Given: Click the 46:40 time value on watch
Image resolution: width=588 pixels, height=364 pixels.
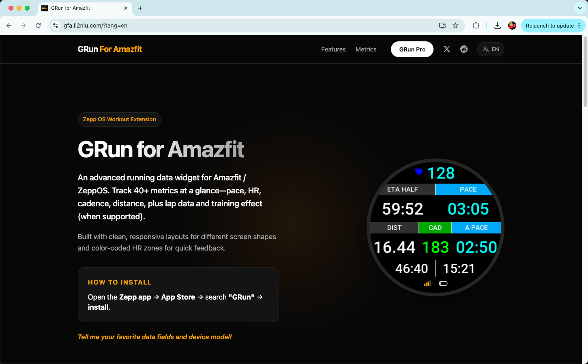Looking at the screenshot, I should pos(412,268).
